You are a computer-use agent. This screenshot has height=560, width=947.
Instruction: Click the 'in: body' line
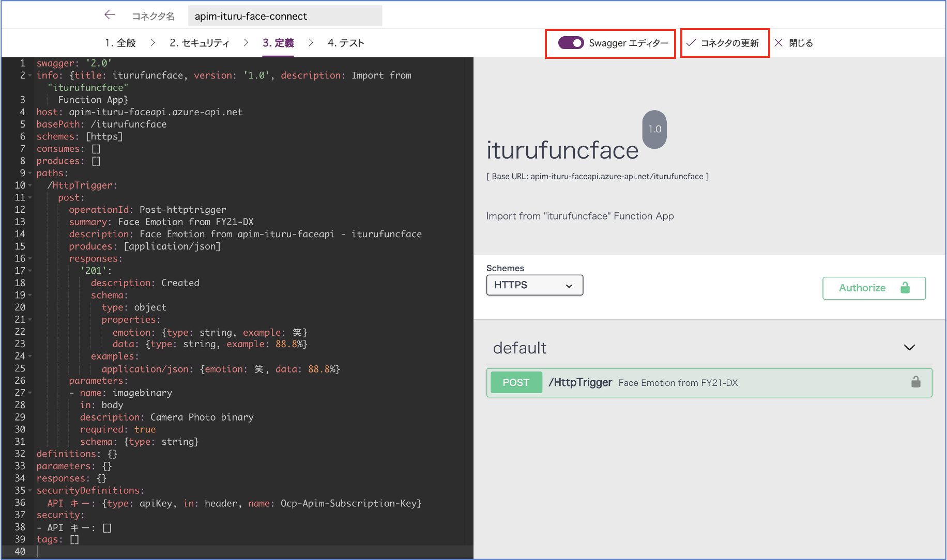(102, 405)
